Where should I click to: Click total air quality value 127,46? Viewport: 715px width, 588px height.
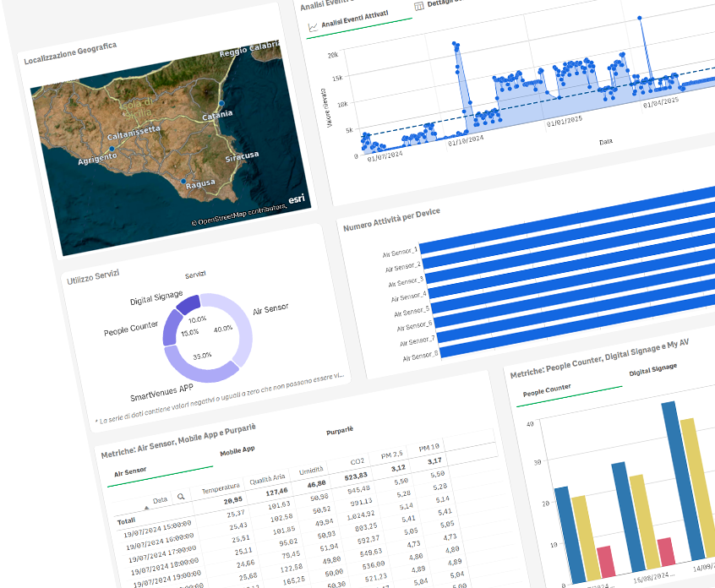[277, 492]
